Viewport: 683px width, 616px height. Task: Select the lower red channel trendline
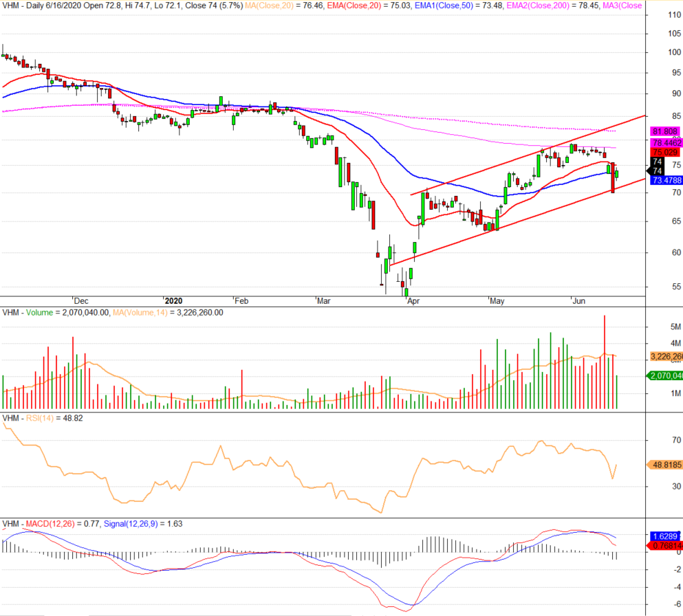click(x=518, y=222)
